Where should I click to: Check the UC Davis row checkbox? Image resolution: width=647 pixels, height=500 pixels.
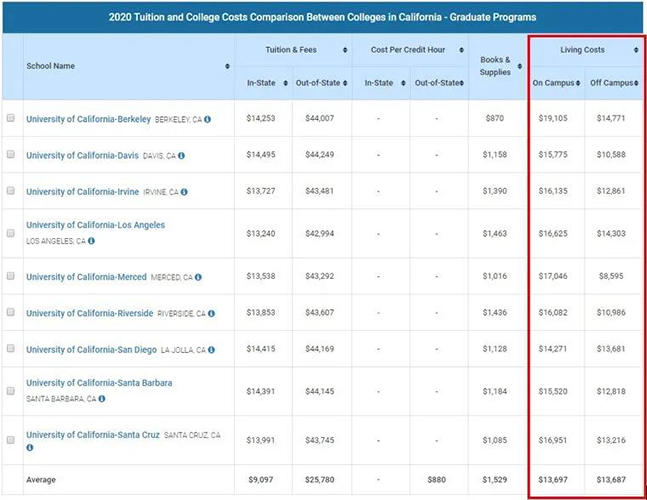(x=11, y=154)
